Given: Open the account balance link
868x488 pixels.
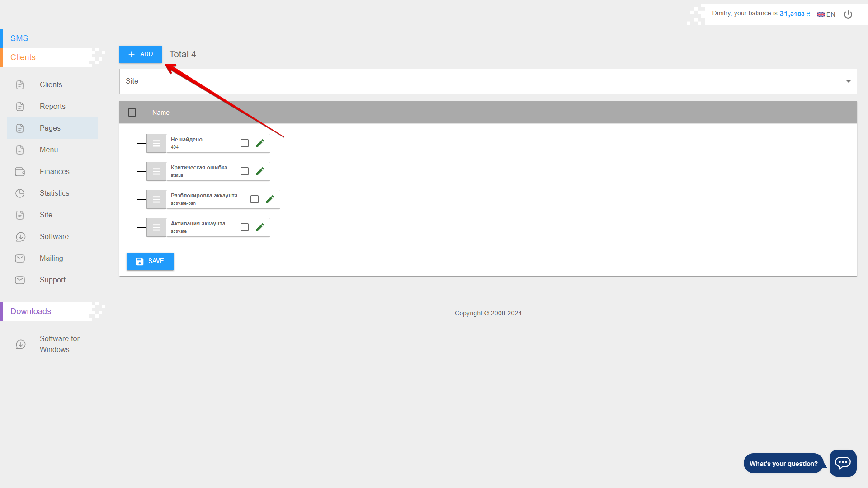Looking at the screenshot, I should [x=794, y=14].
